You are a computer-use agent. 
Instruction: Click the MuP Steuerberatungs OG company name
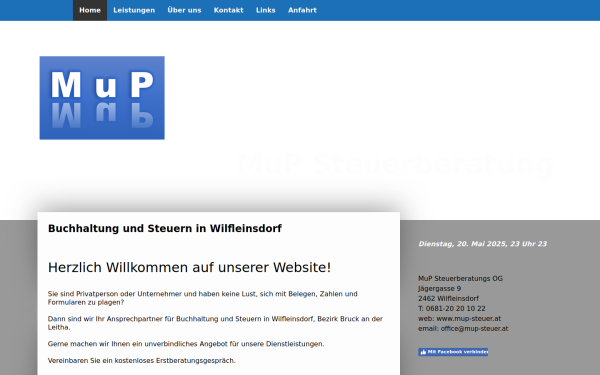[460, 279]
